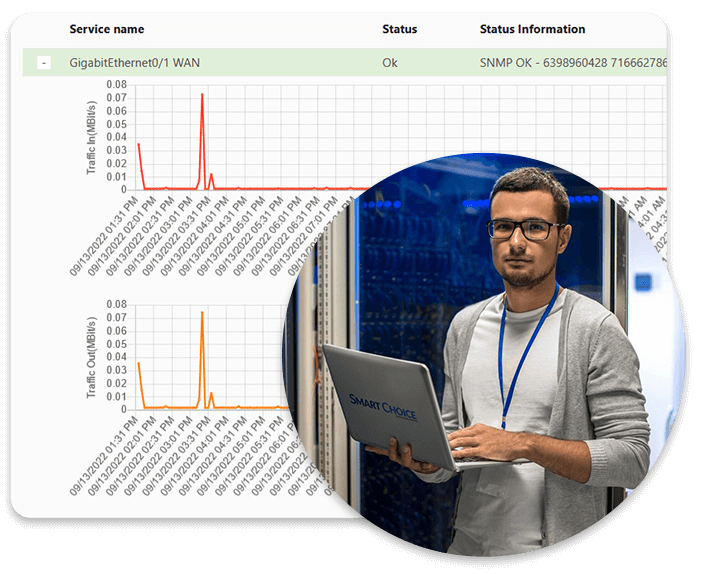The image size is (714, 574).
Task: Collapse the GigabitEthernet0/1 WAN row
Action: [44, 63]
